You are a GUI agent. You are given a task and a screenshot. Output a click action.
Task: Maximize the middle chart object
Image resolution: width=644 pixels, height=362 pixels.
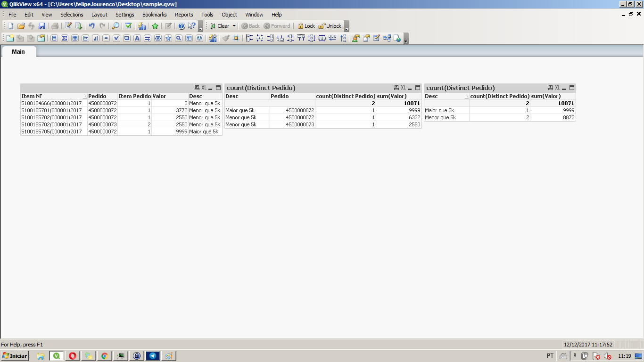pyautogui.click(x=418, y=88)
